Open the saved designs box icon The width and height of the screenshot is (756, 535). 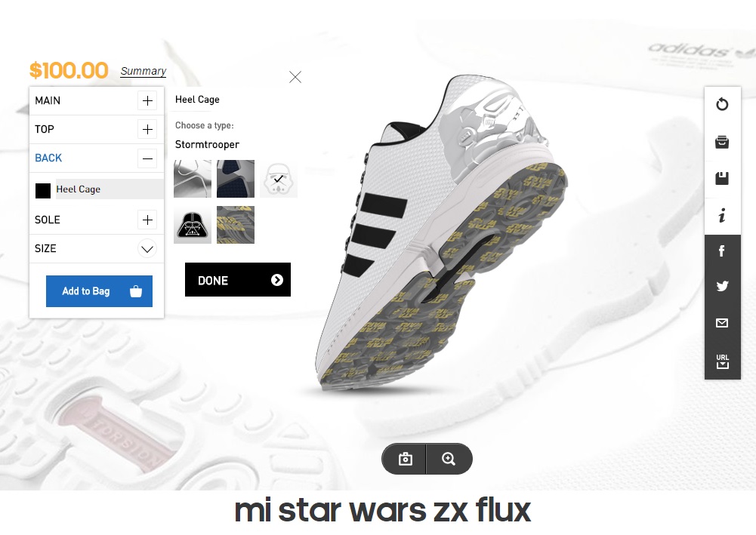(722, 142)
